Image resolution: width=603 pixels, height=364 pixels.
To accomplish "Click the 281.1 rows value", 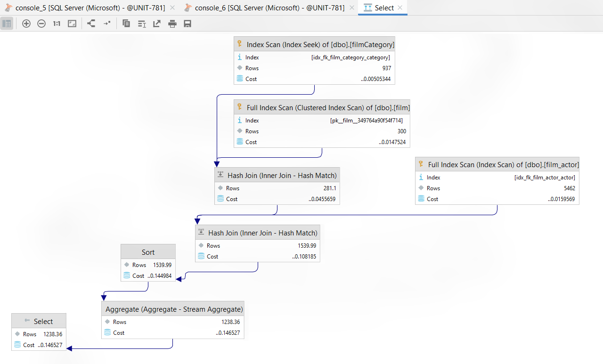I will pyautogui.click(x=330, y=188).
